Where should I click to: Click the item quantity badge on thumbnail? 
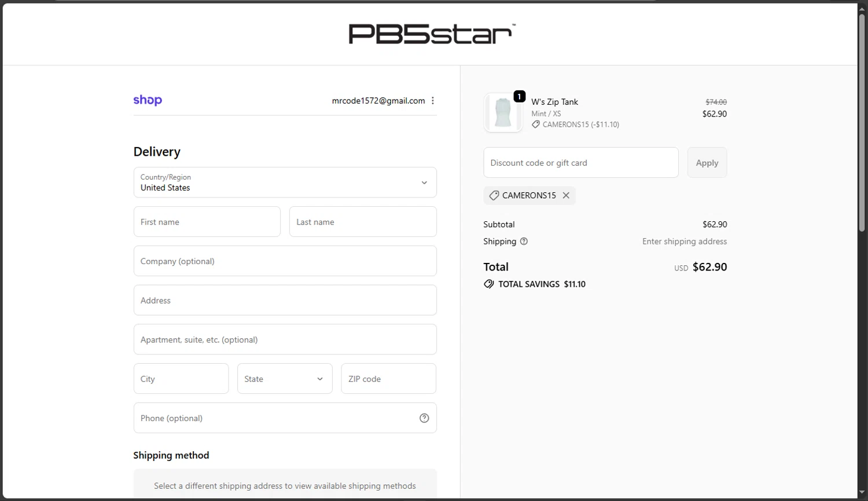click(x=520, y=96)
